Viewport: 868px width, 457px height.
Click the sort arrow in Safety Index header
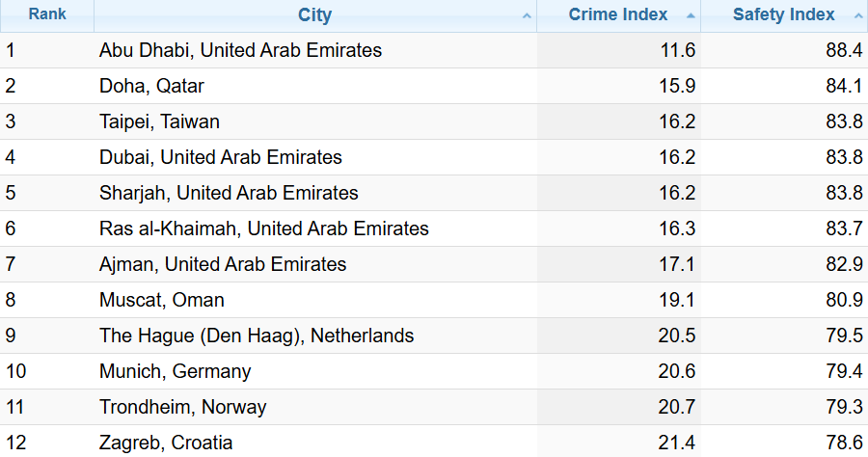(857, 15)
